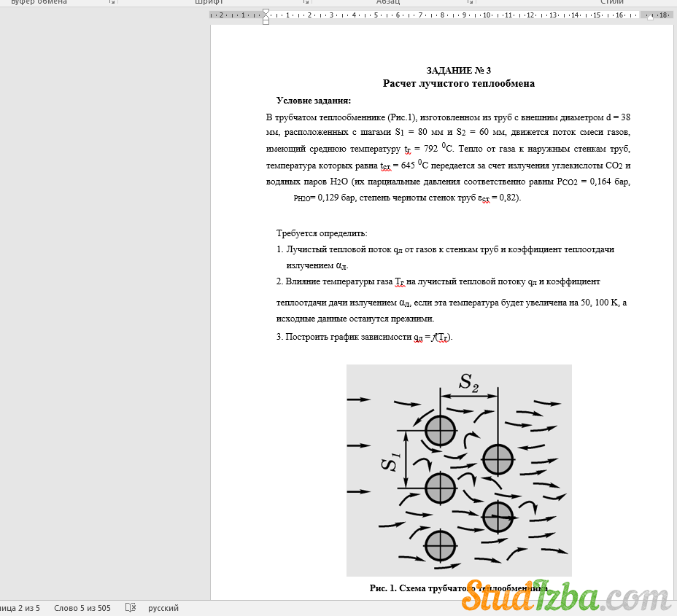Click the text "исходные данные останутся прежними"
This screenshot has width=677, height=616.
355,319
